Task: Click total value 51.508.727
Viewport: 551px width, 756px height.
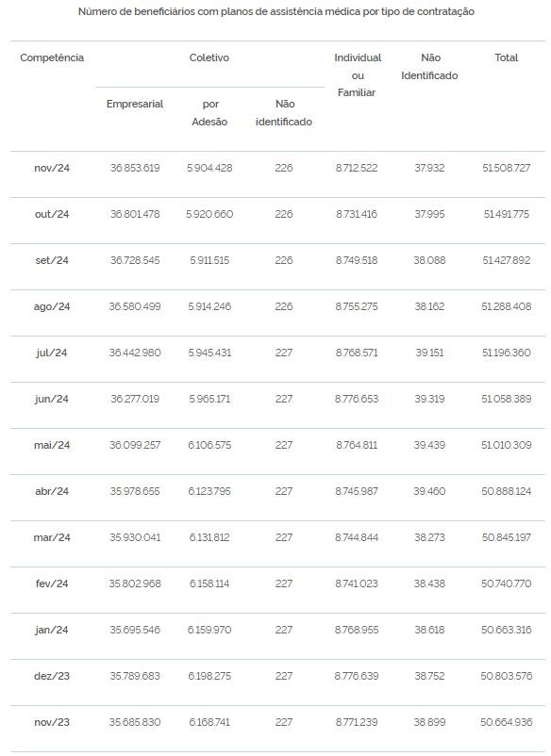Action: click(x=506, y=169)
